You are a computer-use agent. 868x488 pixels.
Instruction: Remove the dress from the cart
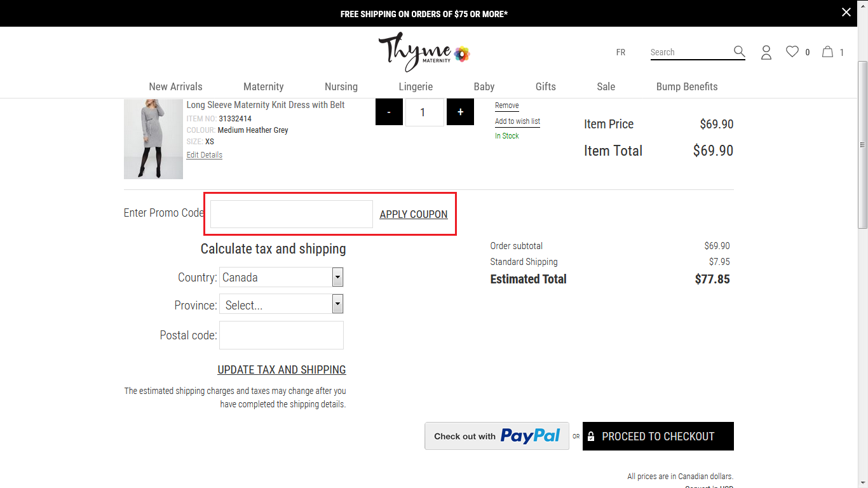(507, 105)
